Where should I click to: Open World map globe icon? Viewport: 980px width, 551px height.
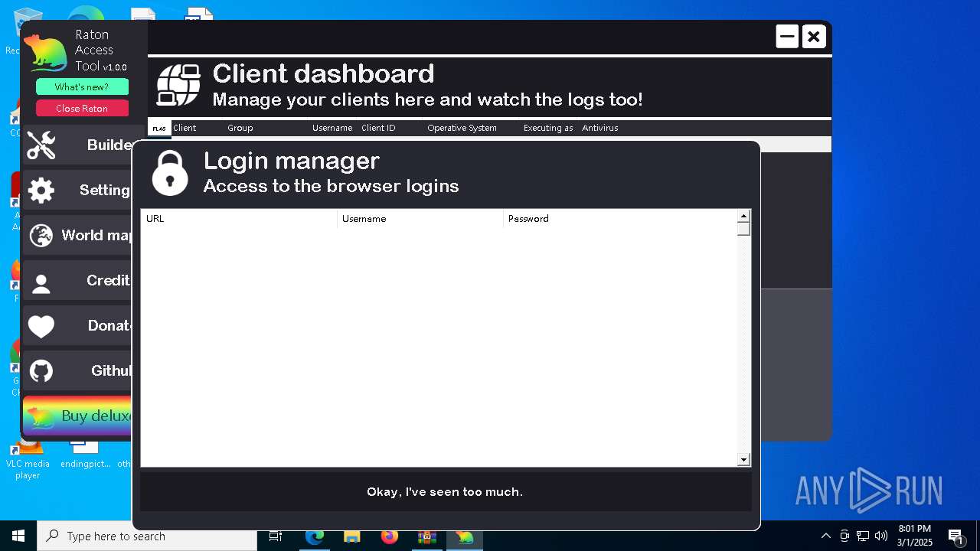(x=41, y=235)
